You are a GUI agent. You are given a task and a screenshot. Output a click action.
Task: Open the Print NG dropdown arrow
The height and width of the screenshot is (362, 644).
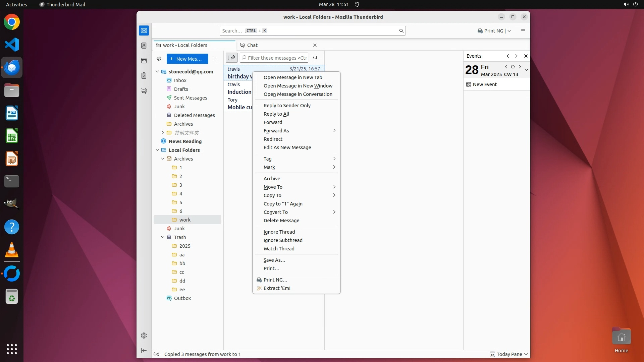pyautogui.click(x=509, y=31)
